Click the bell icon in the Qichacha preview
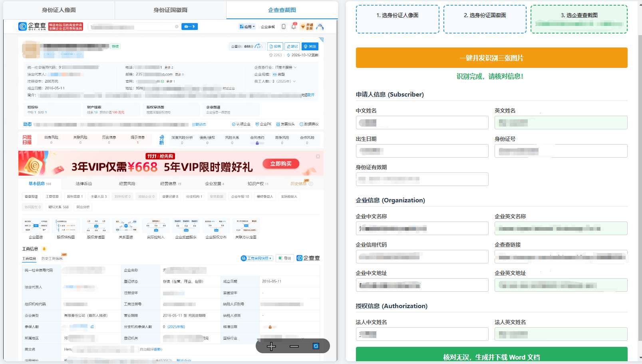Screen dimensions: 642x364 point(294,26)
